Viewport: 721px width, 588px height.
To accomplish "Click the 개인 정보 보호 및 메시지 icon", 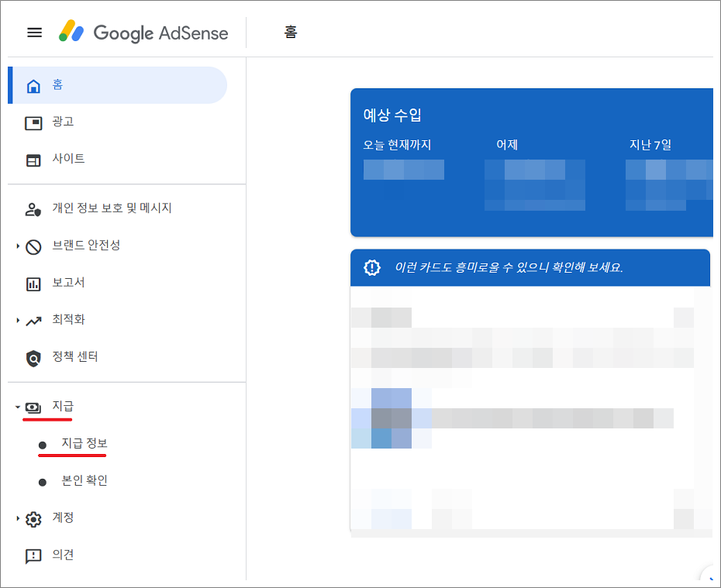I will (33, 208).
